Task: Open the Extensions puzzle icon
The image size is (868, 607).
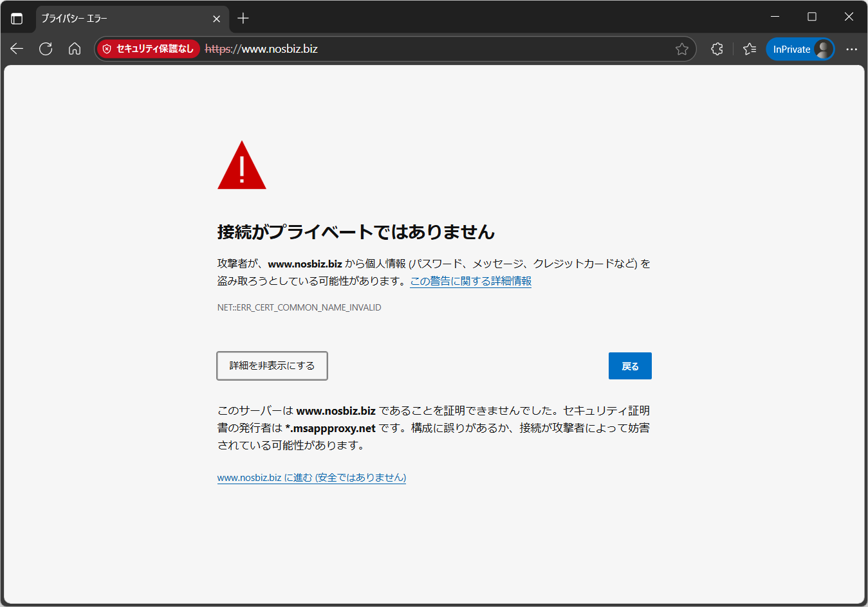Action: point(717,49)
